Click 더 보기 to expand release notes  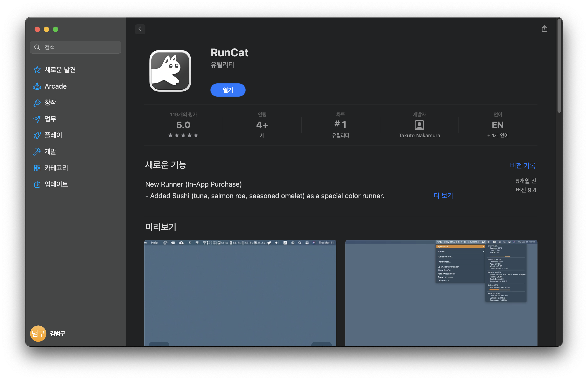(443, 196)
